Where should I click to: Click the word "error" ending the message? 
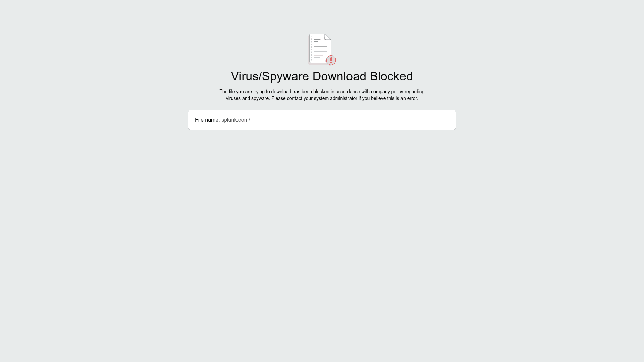click(x=412, y=98)
